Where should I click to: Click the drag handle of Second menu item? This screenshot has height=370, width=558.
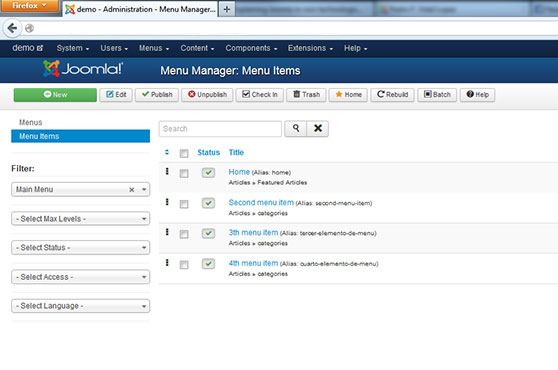(x=167, y=202)
